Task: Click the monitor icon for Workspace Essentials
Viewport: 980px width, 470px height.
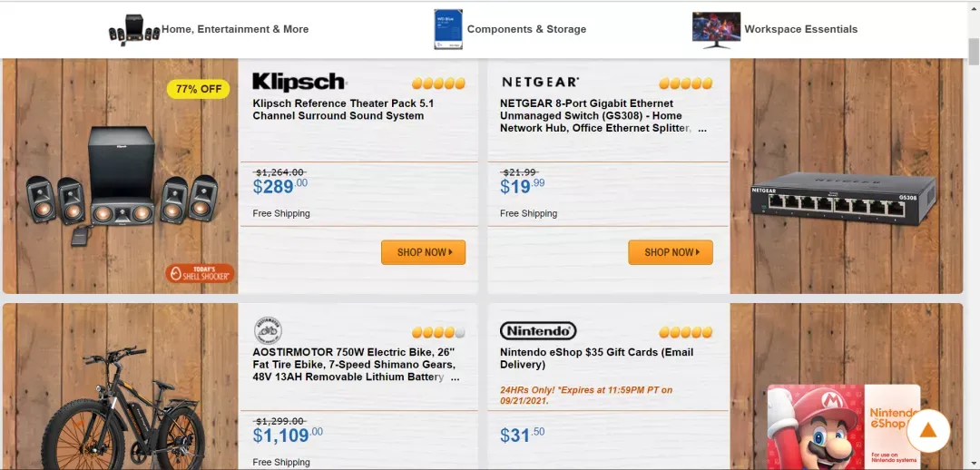Action: pos(716,29)
